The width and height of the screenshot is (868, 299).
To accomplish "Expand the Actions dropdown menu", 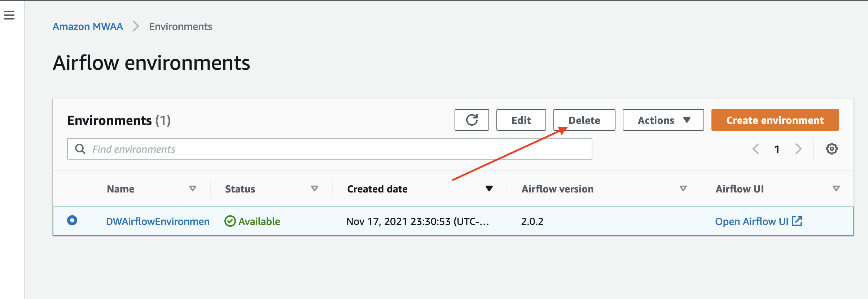I will (663, 120).
